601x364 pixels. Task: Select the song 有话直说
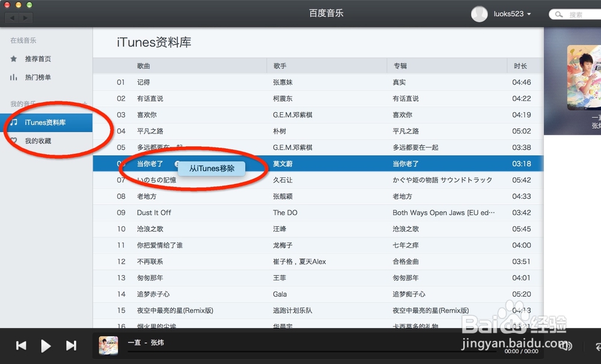[x=150, y=99]
